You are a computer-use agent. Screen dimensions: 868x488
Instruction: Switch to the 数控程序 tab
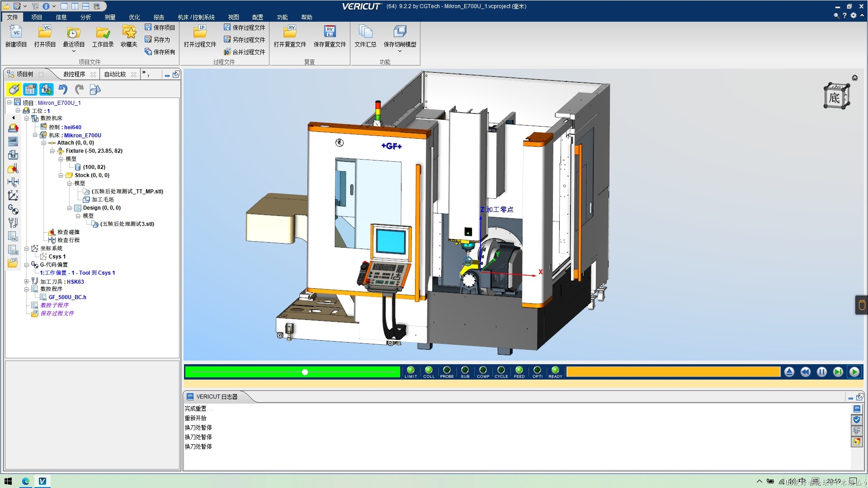coord(74,74)
